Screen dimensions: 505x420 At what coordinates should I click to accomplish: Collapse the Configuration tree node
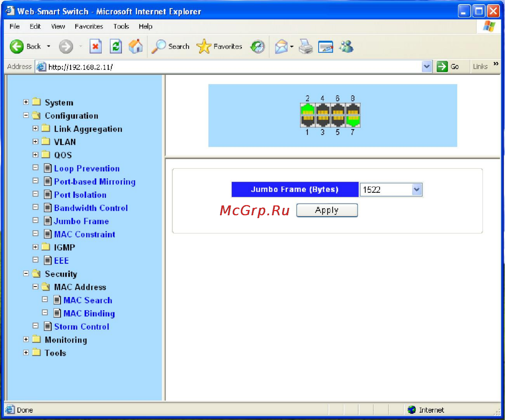(26, 115)
